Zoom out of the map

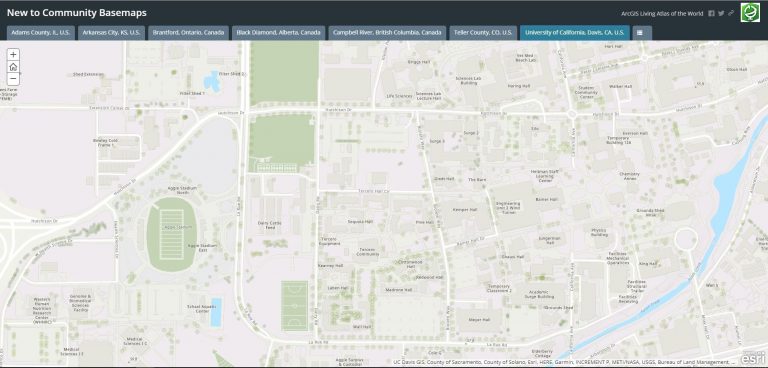point(13,79)
